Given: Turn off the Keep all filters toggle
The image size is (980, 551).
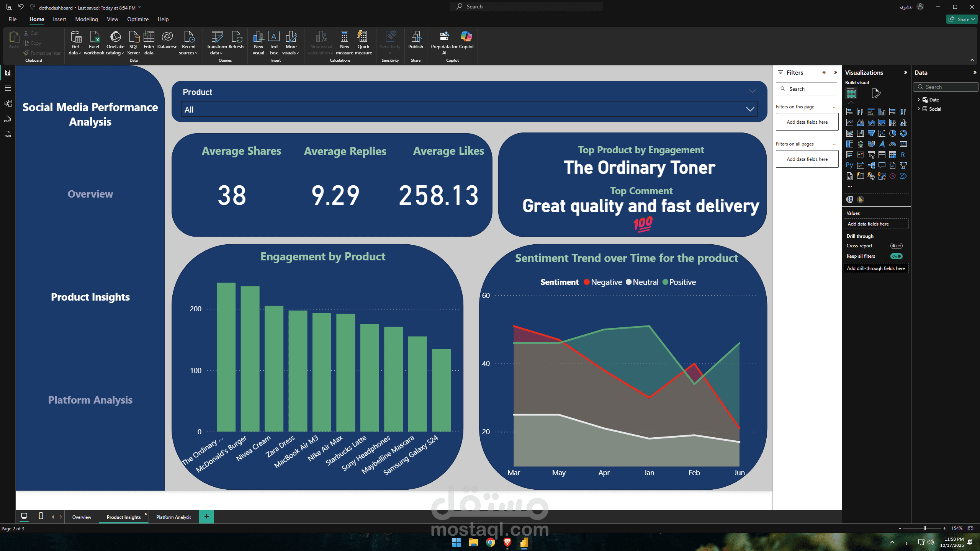Looking at the screenshot, I should [x=896, y=256].
